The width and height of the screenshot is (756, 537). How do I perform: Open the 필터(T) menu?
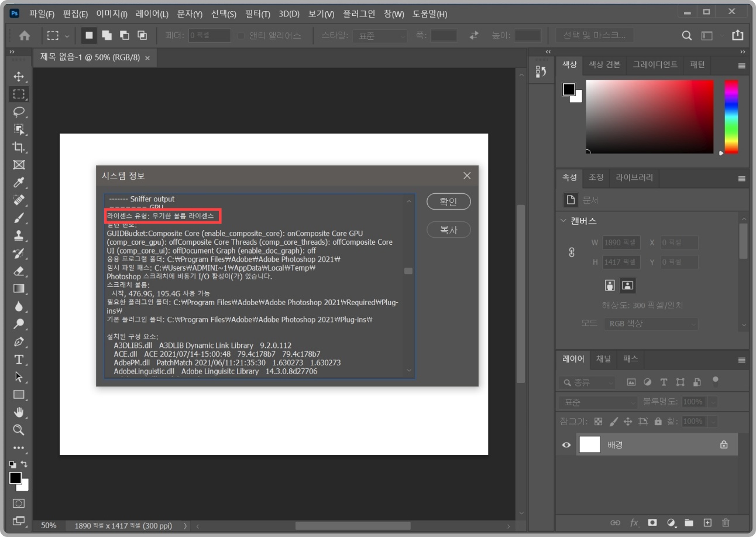(x=258, y=13)
